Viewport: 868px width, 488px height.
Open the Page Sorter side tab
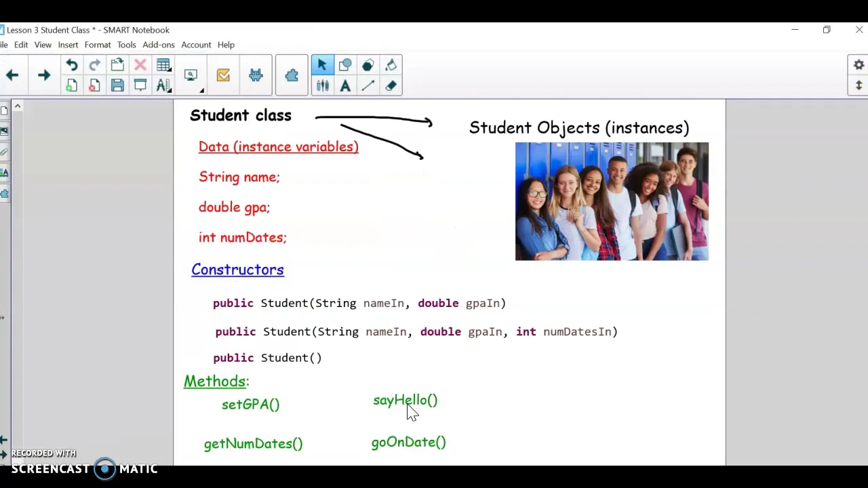click(x=4, y=110)
